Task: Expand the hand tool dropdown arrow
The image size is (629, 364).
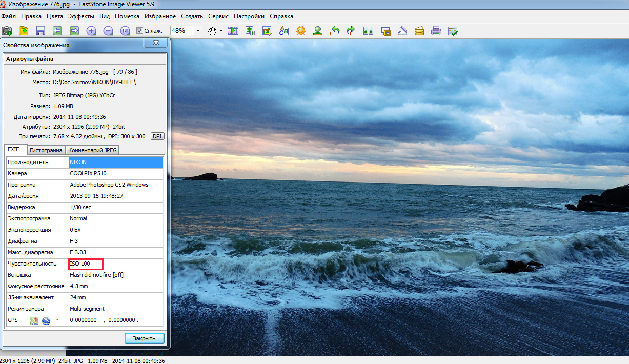Action: (x=221, y=31)
